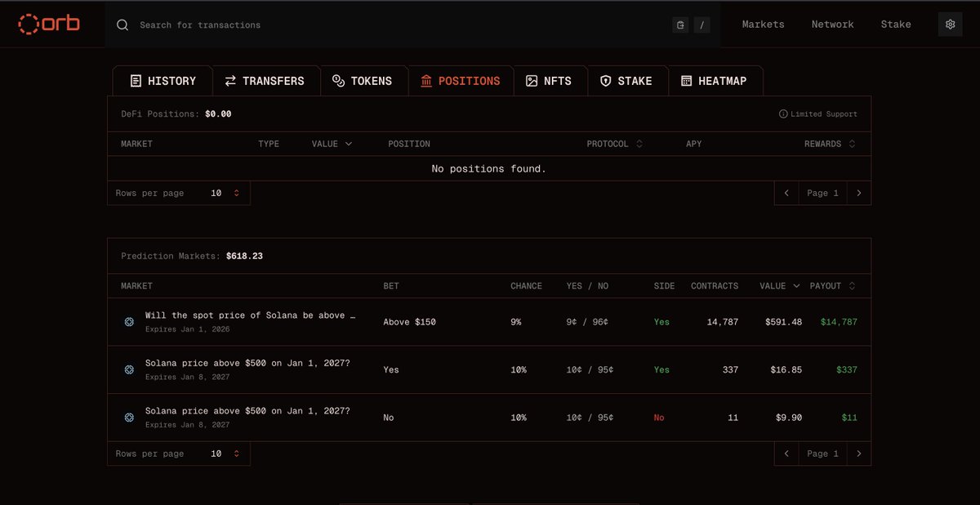Click the $337 payout value

(846, 369)
